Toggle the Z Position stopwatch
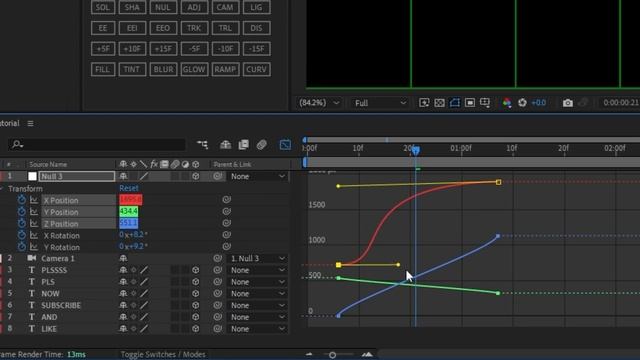The width and height of the screenshot is (640, 360). pos(22,224)
